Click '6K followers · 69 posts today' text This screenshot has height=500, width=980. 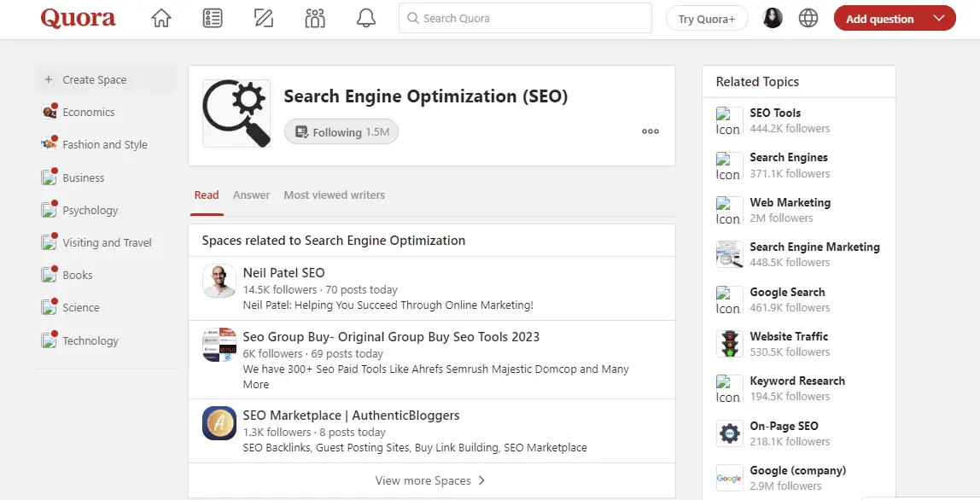click(313, 354)
